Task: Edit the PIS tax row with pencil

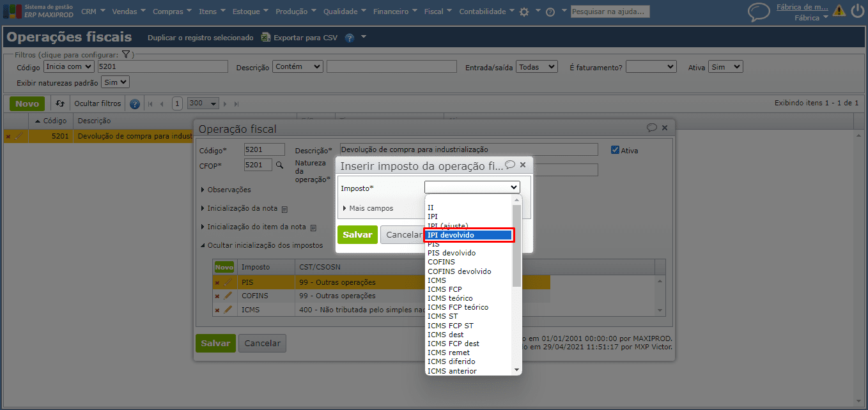Action: pos(228,282)
